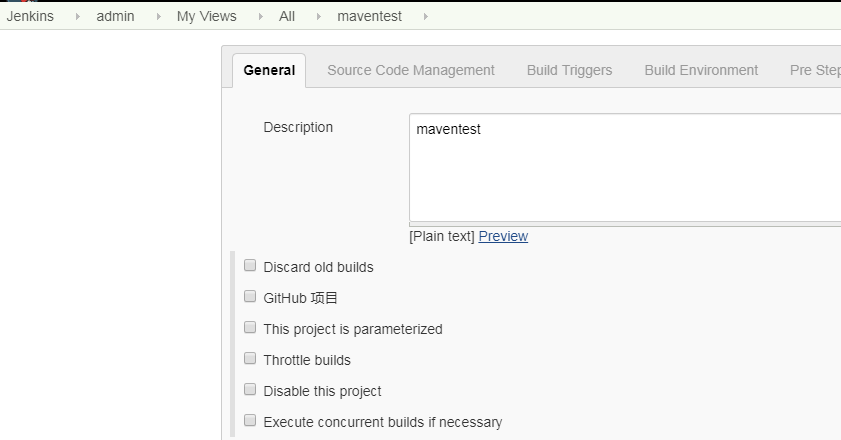Click the maventest breadcrumb item
The height and width of the screenshot is (440, 841).
pos(369,16)
